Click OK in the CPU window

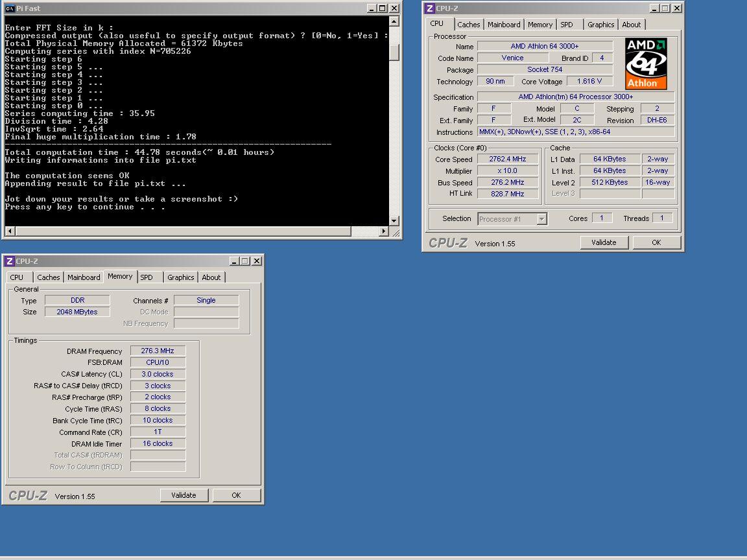(656, 242)
